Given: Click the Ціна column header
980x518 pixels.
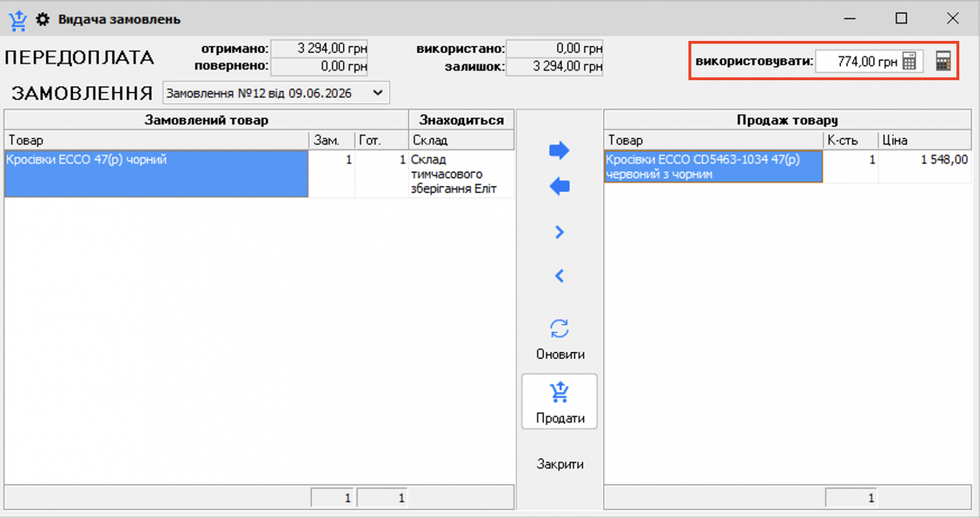Looking at the screenshot, I should [925, 140].
